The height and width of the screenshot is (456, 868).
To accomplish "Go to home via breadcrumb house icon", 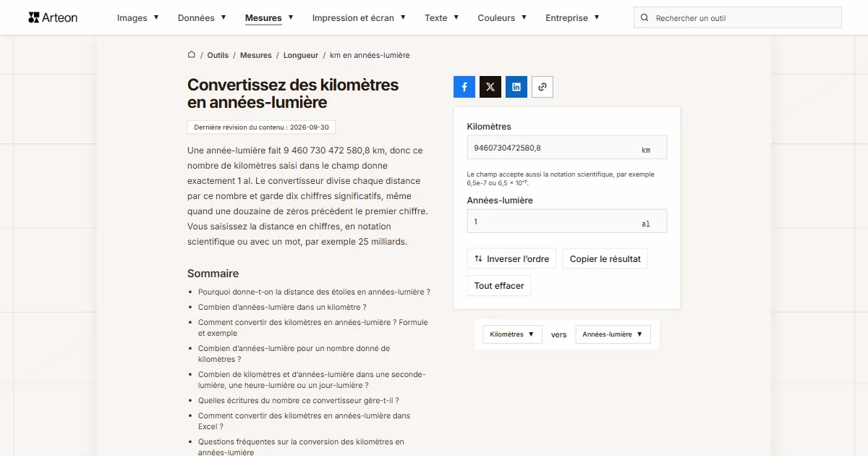I will click(192, 55).
